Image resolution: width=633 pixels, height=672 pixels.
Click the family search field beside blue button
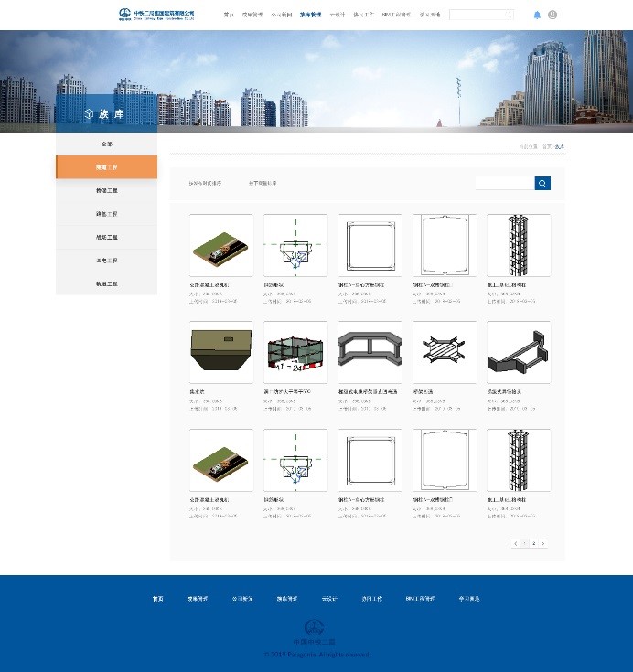(504, 184)
